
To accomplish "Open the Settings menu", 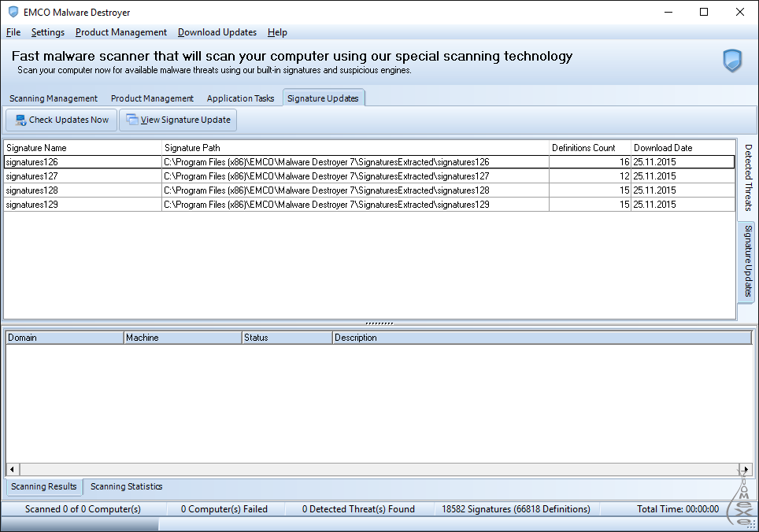I will coord(48,32).
